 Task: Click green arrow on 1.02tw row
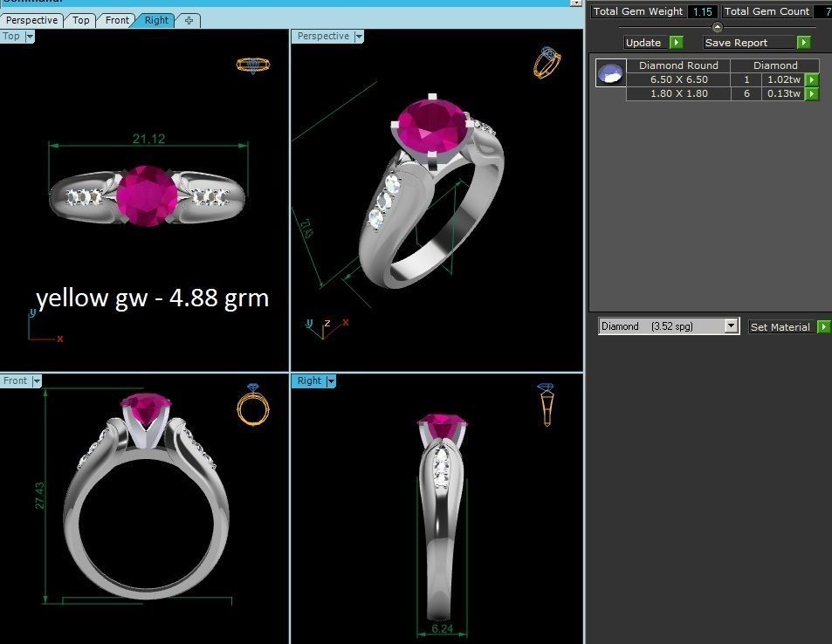[811, 79]
